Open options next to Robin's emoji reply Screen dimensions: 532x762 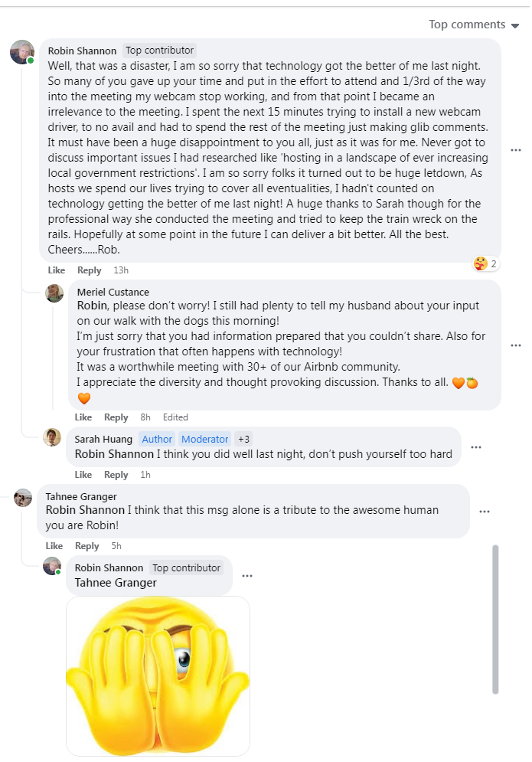[246, 576]
